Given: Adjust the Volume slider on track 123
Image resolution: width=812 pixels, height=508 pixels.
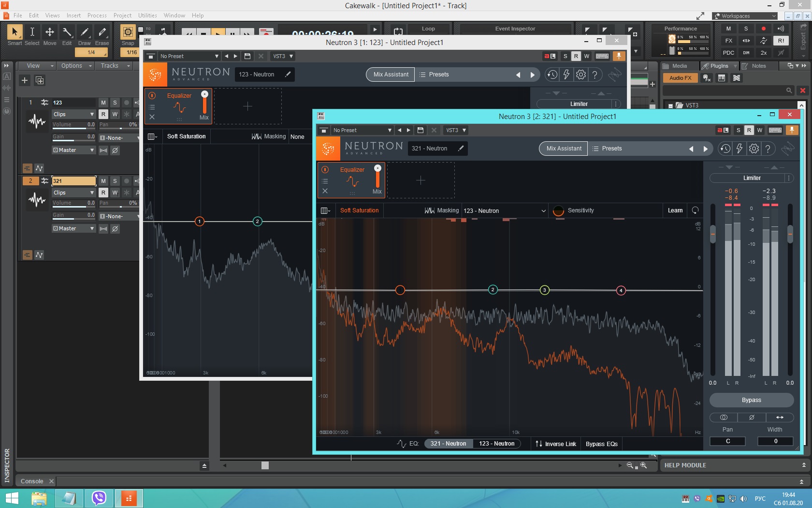Looking at the screenshot, I should [73, 125].
